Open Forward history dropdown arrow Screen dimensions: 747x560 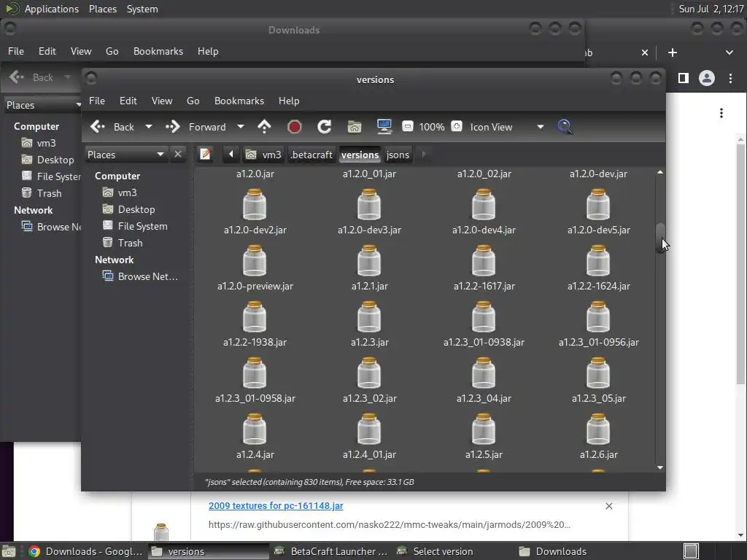[241, 127]
